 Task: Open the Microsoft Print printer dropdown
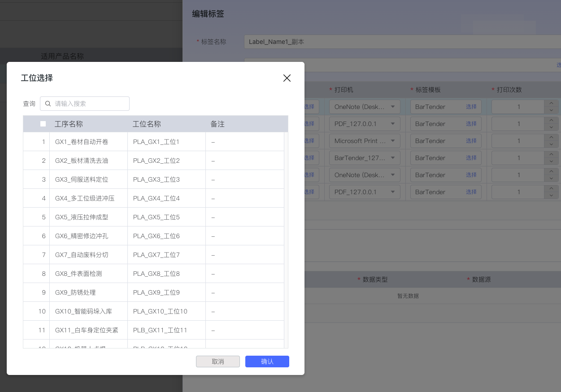click(365, 141)
